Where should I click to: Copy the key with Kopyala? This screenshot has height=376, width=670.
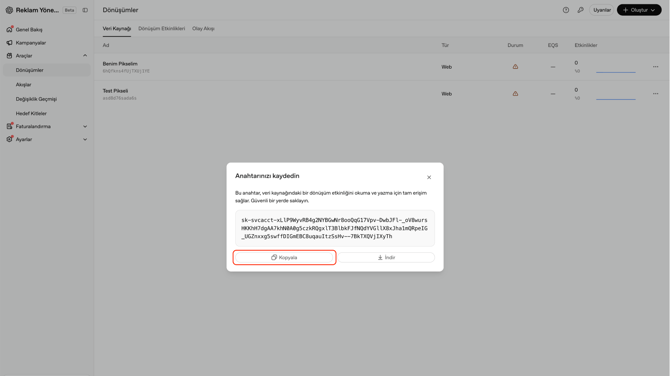[284, 257]
